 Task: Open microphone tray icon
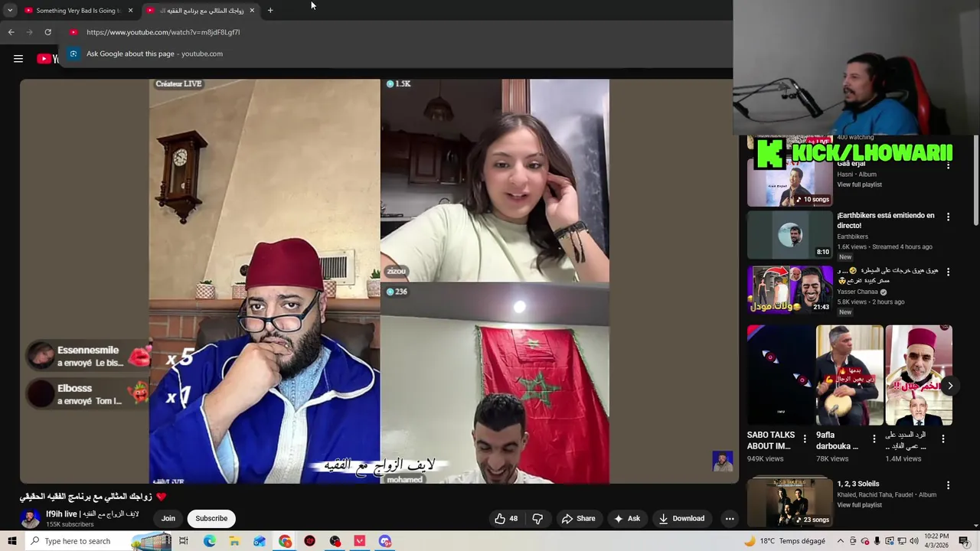click(x=877, y=541)
